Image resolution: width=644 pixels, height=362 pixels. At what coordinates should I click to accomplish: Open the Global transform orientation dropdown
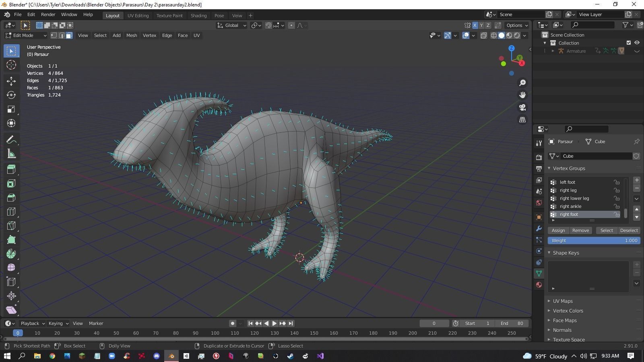231,25
